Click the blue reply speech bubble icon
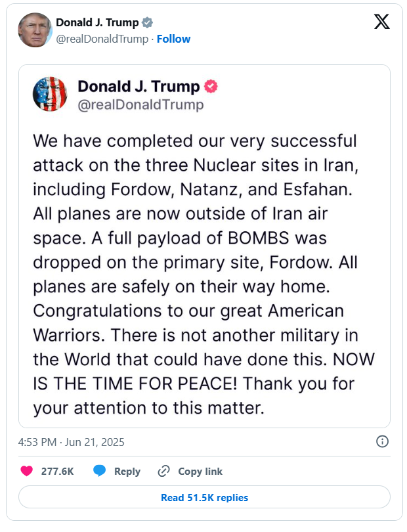 [100, 471]
